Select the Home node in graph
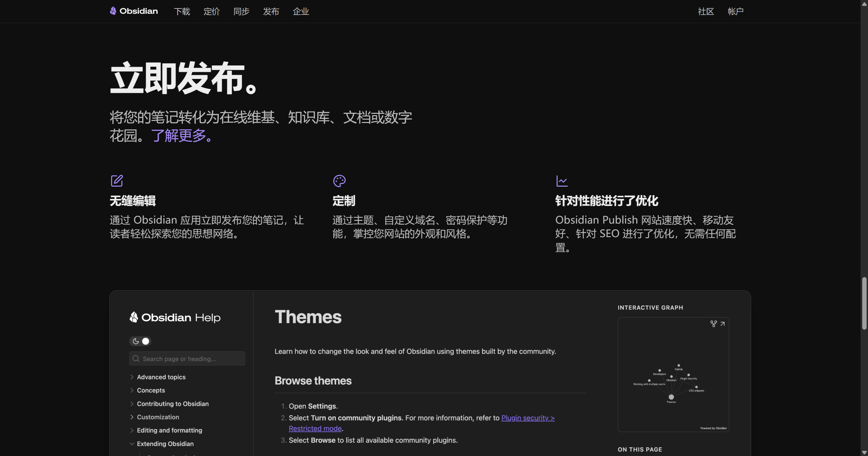Screen dimensions: 868x456 coord(678,366)
